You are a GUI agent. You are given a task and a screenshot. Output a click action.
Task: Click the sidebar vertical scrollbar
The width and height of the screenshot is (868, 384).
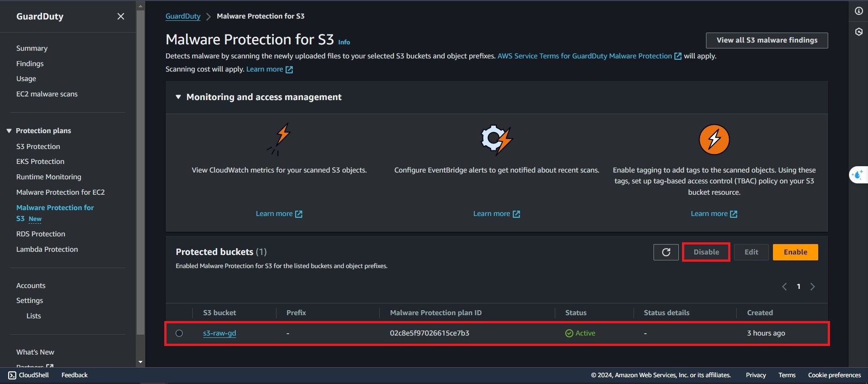140,172
